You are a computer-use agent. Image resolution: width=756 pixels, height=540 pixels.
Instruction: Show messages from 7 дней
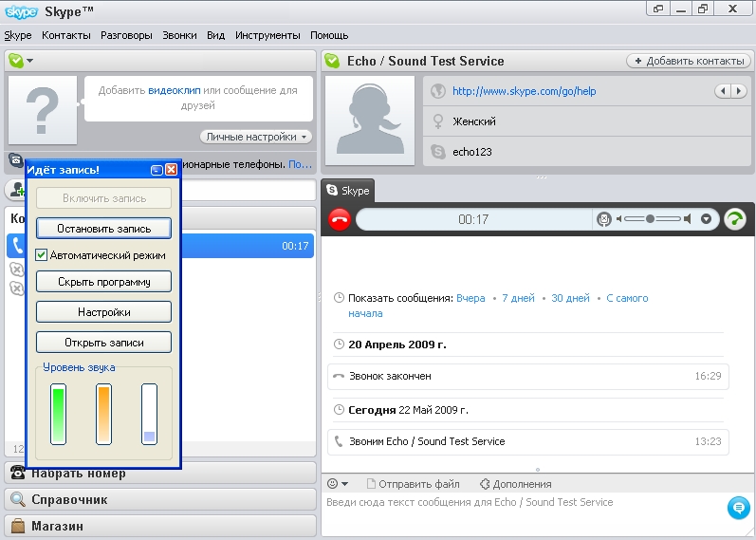[x=518, y=298]
